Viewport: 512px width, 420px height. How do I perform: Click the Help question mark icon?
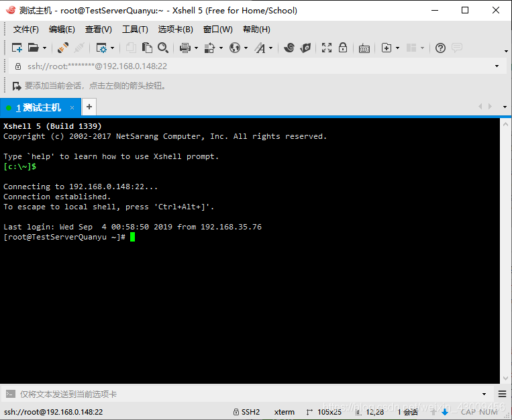pyautogui.click(x=440, y=48)
